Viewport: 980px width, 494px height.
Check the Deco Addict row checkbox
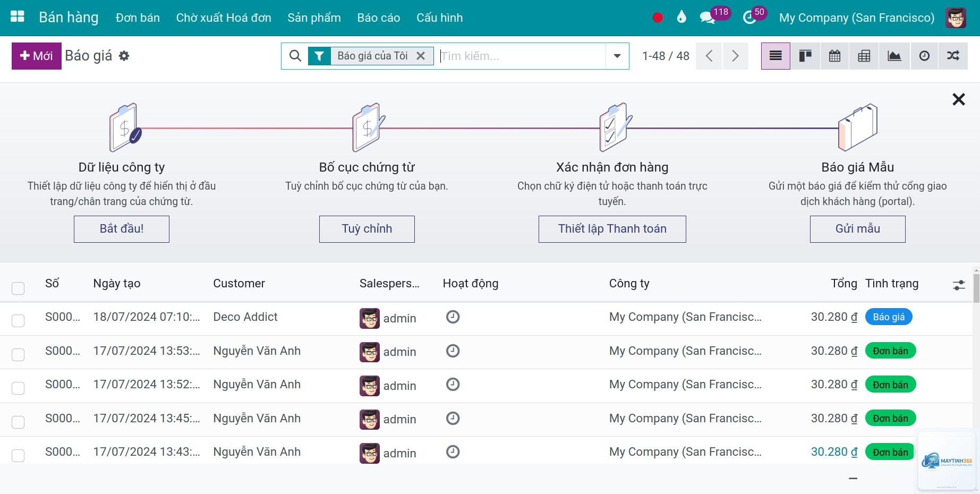pyautogui.click(x=18, y=320)
